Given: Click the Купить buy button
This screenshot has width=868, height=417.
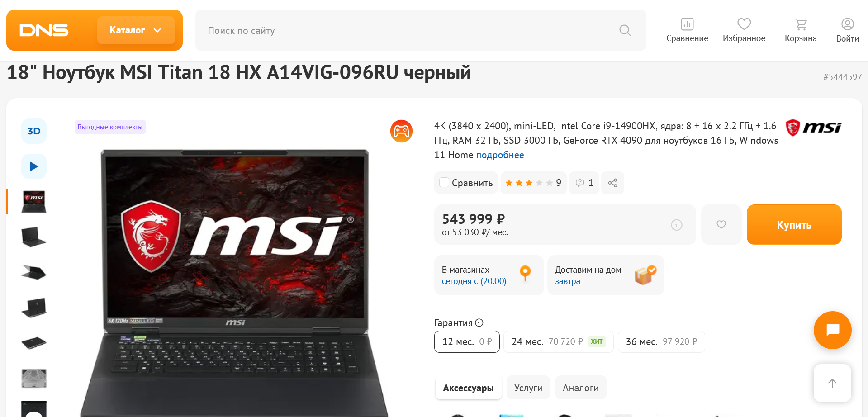Looking at the screenshot, I should [794, 224].
